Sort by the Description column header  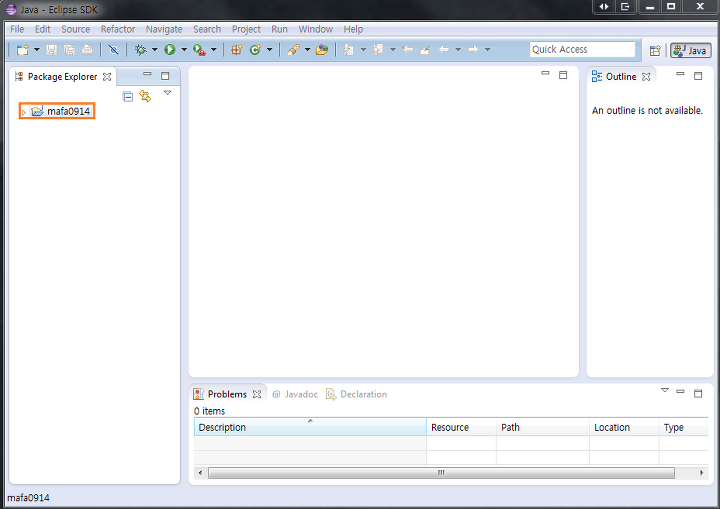tap(310, 427)
